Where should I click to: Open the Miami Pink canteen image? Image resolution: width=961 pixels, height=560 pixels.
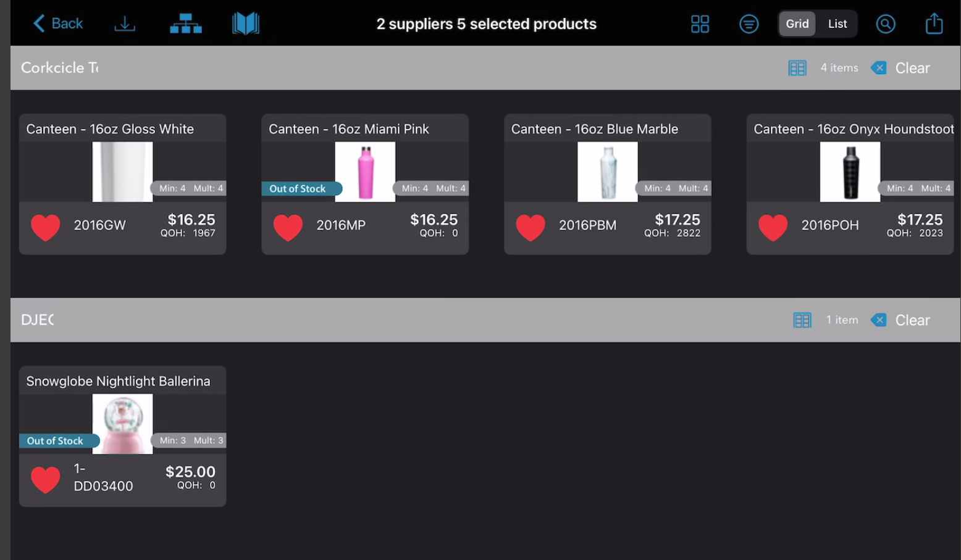click(365, 172)
